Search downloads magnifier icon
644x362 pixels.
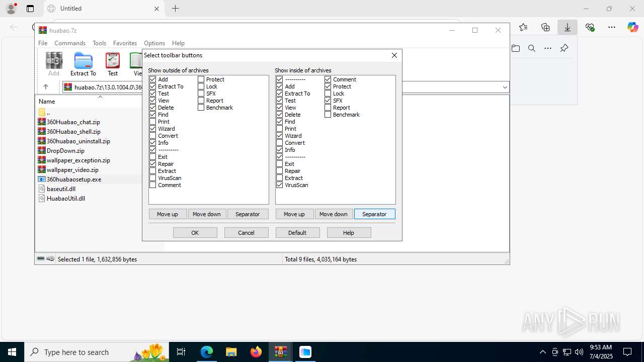click(532, 48)
